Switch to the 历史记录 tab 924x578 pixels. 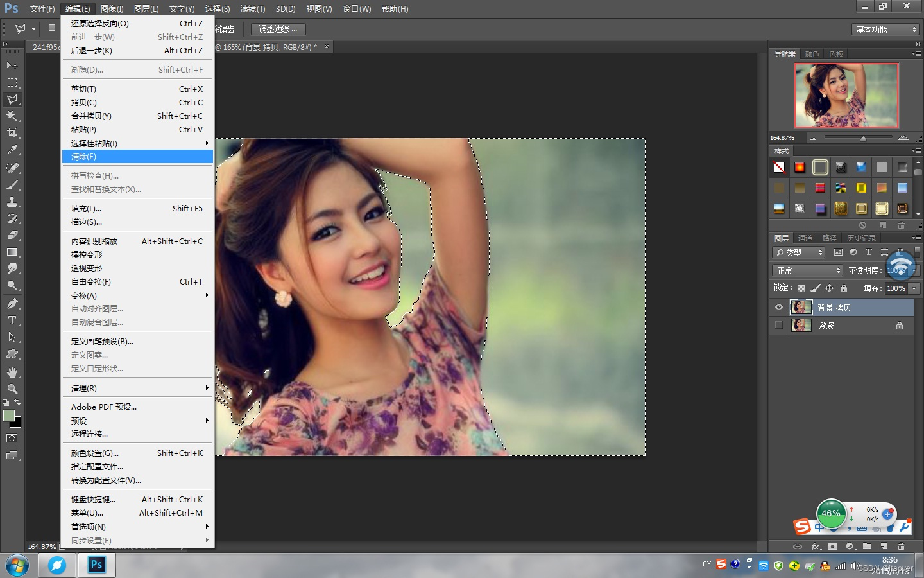(x=861, y=238)
